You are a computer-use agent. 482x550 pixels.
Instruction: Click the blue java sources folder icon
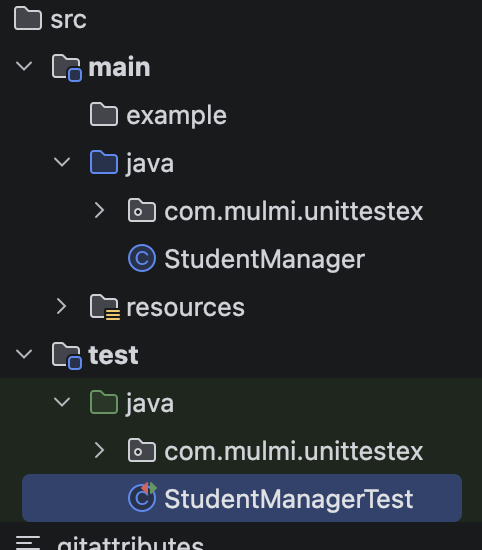pos(103,162)
